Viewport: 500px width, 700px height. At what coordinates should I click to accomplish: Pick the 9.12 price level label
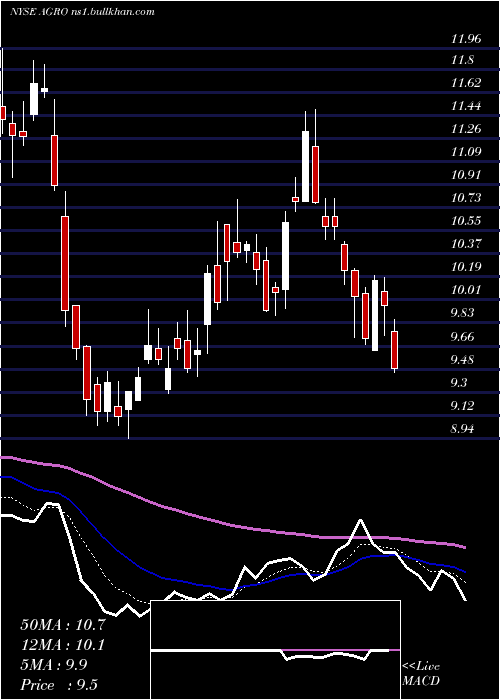pos(463,406)
